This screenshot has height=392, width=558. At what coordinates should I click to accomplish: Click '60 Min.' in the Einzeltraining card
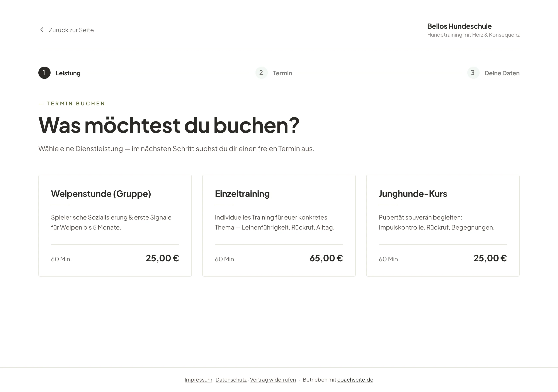pos(225,259)
